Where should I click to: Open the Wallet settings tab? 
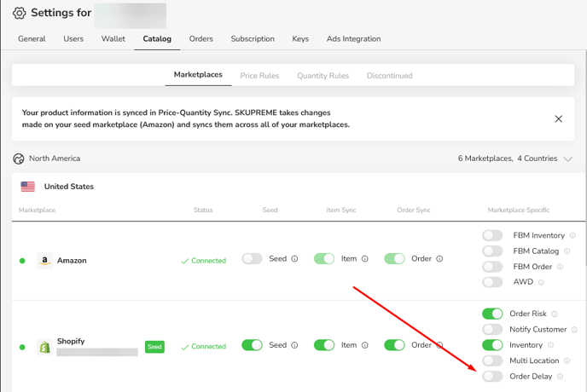(x=113, y=39)
